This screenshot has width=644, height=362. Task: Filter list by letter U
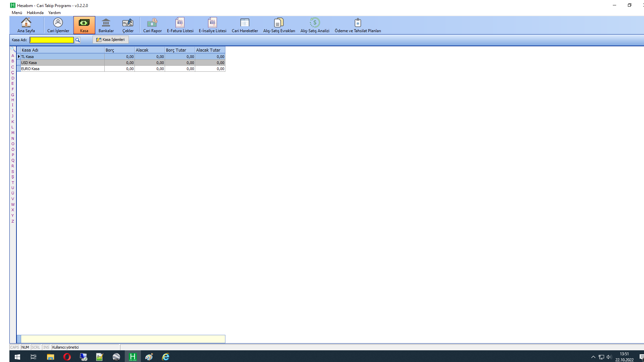click(13, 188)
